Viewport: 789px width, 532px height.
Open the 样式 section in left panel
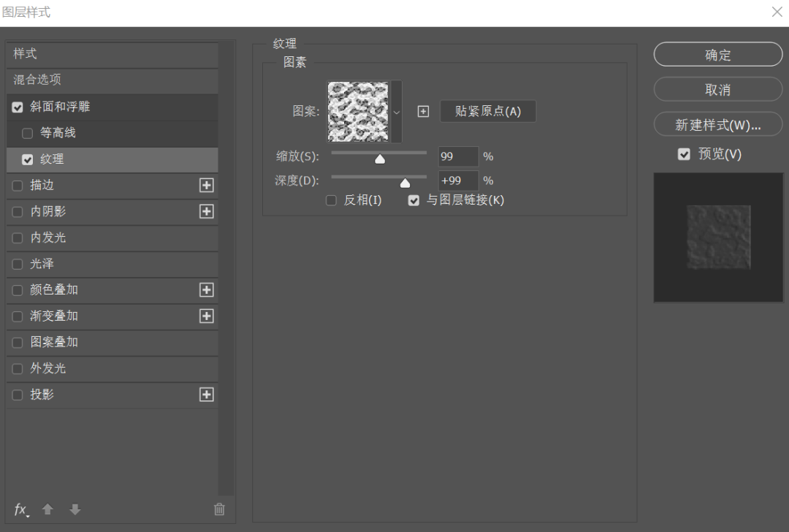(x=25, y=54)
